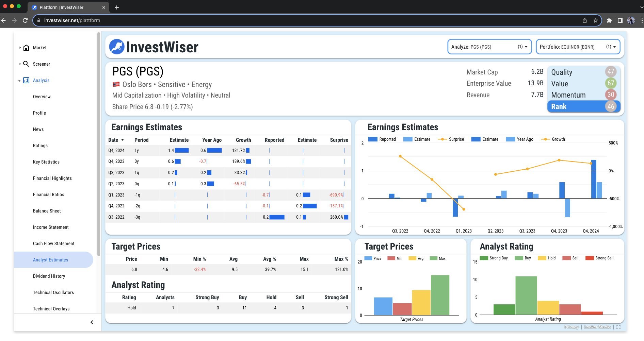Click the Value score badge 67

(x=611, y=83)
